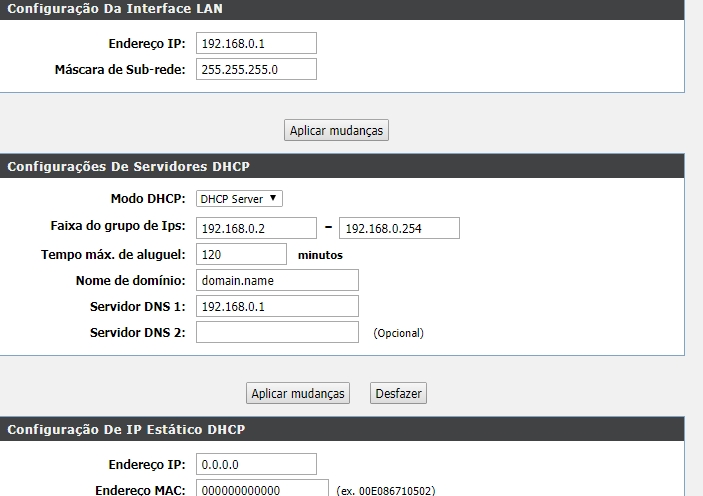This screenshot has height=496, width=703.
Task: Click the MAC example hint text
Action: click(386, 491)
